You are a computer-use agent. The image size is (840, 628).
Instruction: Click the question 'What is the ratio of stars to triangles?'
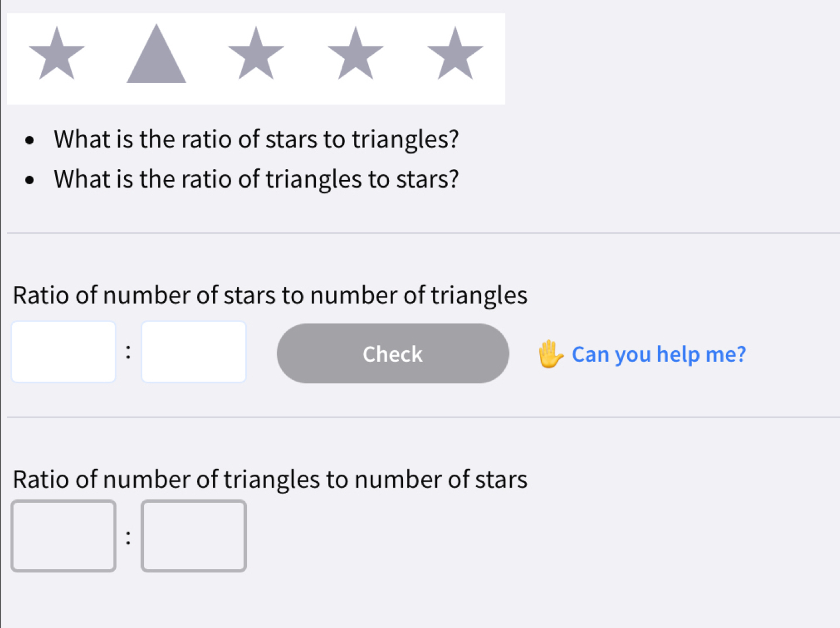pos(256,140)
